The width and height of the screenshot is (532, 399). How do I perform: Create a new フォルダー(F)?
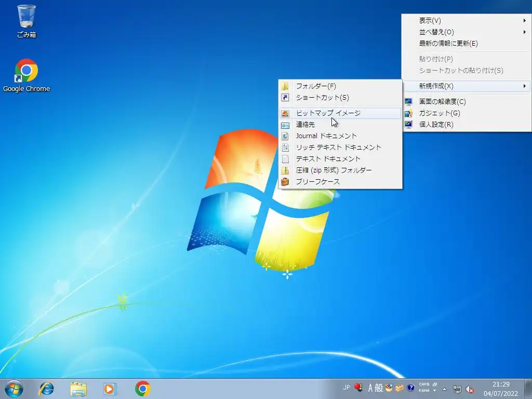click(x=340, y=86)
